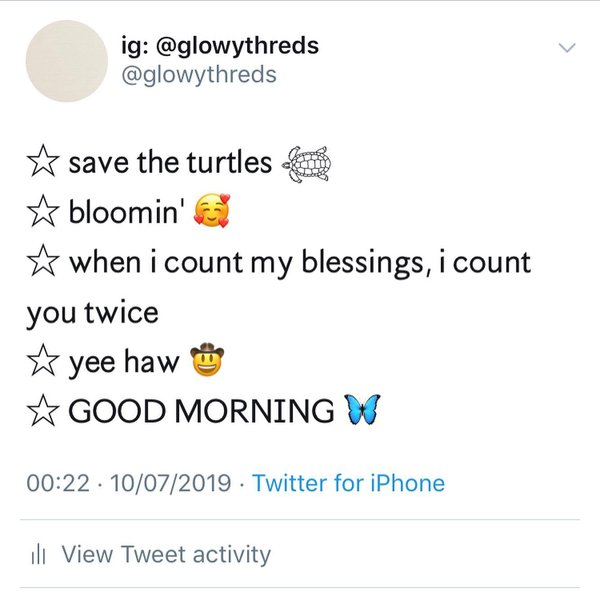Screen dimensions: 600x600
Task: Click the star before "when i count"
Action: (x=42, y=262)
